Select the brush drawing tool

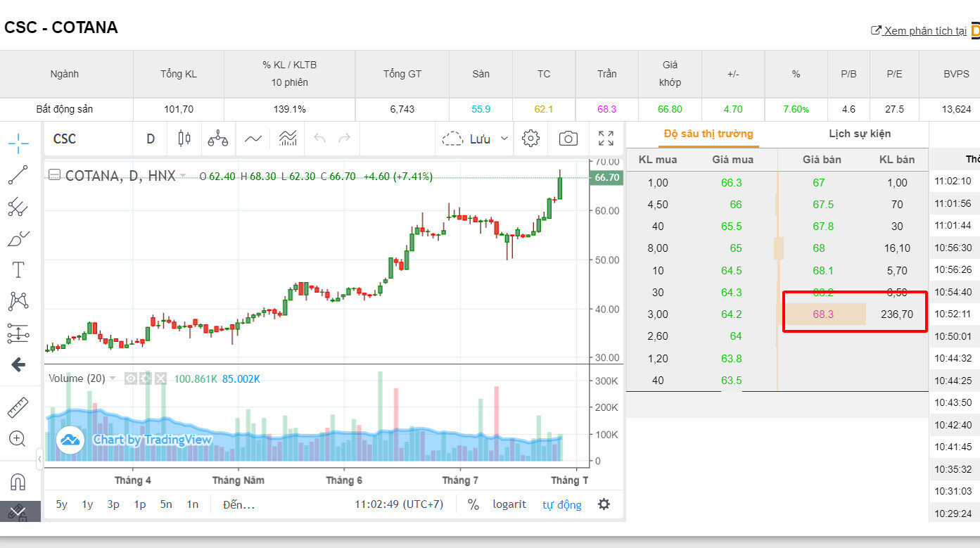coord(18,238)
